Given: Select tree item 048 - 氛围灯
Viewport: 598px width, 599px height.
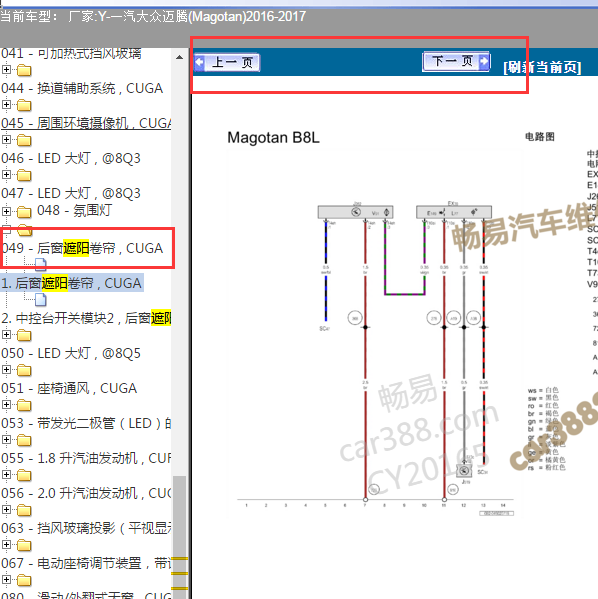Looking at the screenshot, I should pyautogui.click(x=75, y=210).
